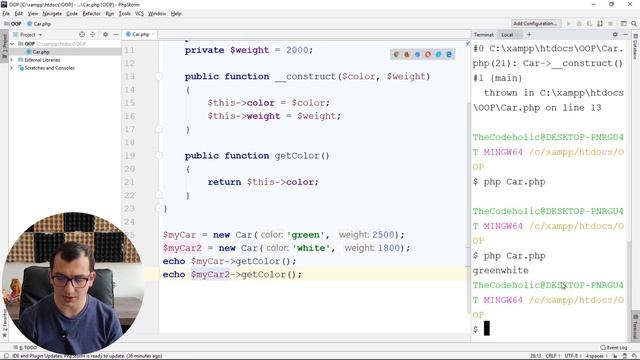Open the Edit menu
The width and height of the screenshot is (640, 360).
click(x=19, y=13)
